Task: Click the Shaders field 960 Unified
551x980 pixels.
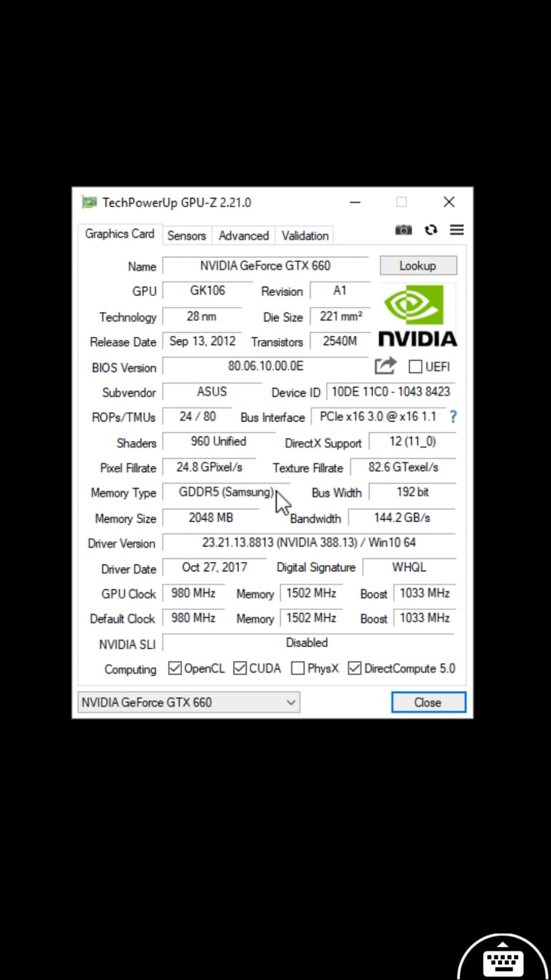Action: point(218,442)
